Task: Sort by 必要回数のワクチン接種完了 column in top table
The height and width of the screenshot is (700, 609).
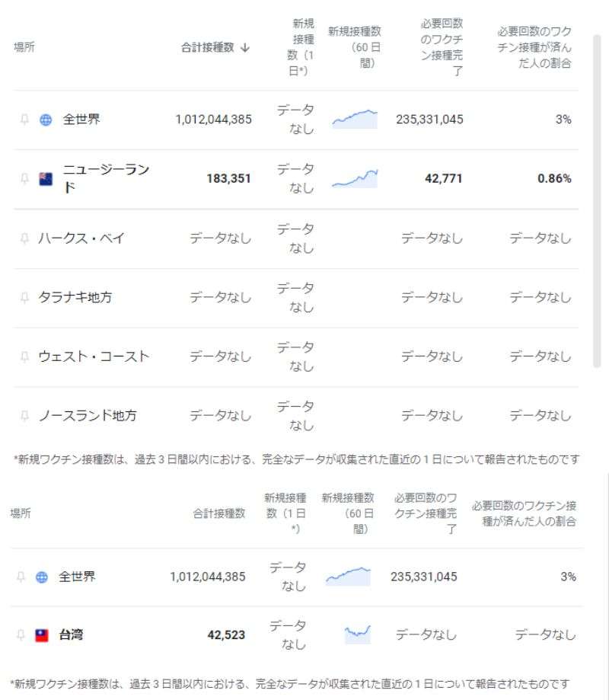Action: coord(442,47)
